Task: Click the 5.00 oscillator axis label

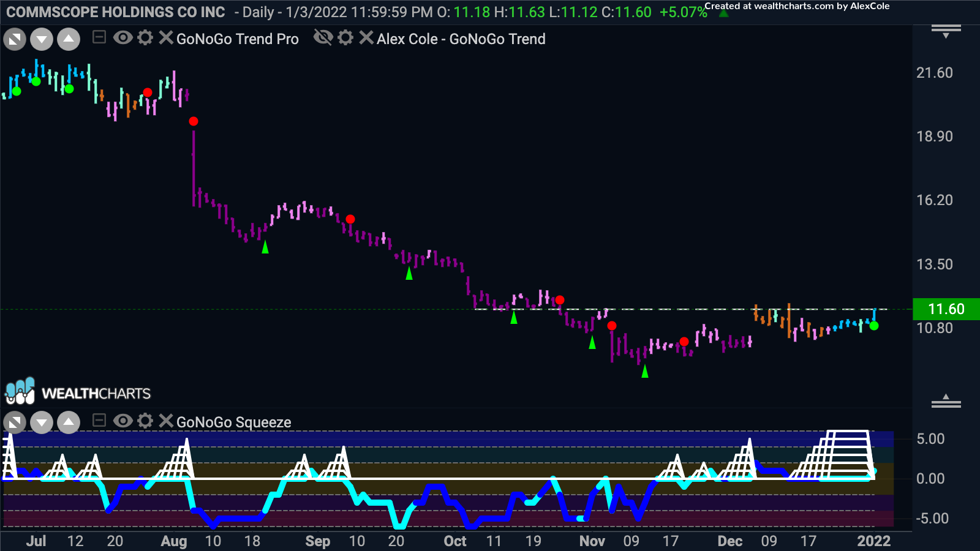Action: point(930,439)
